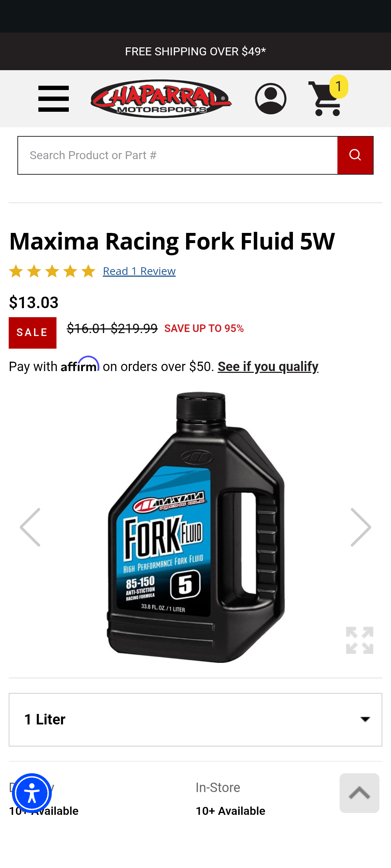Click the five-star rating display

[52, 271]
